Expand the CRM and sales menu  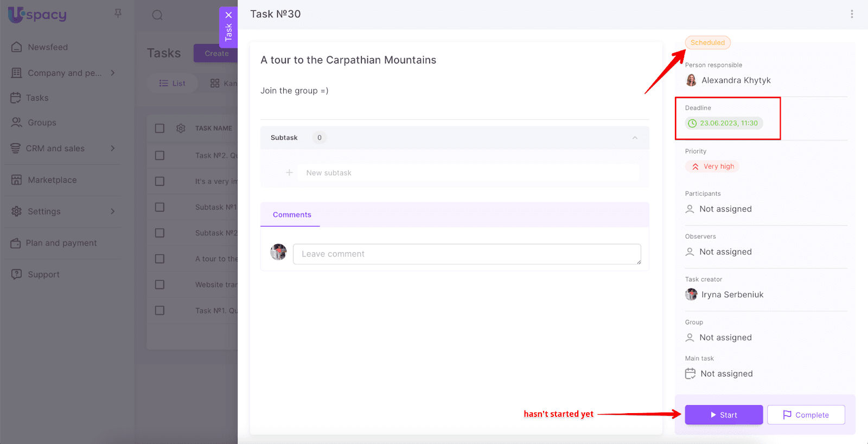(x=112, y=149)
